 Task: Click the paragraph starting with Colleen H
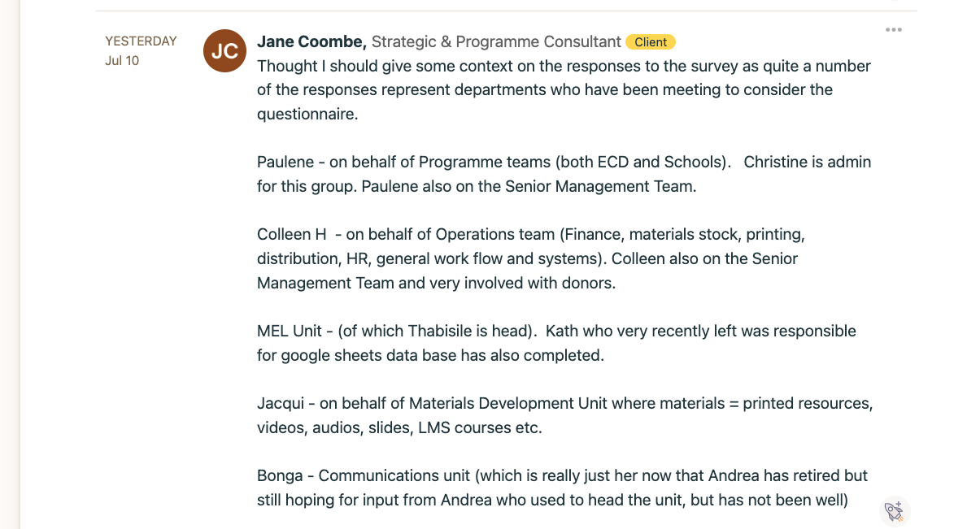(530, 258)
